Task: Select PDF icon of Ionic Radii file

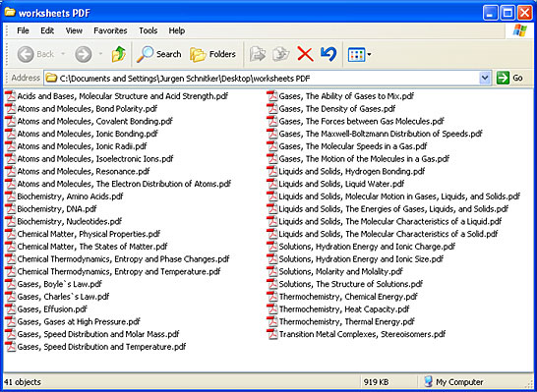Action: point(11,146)
